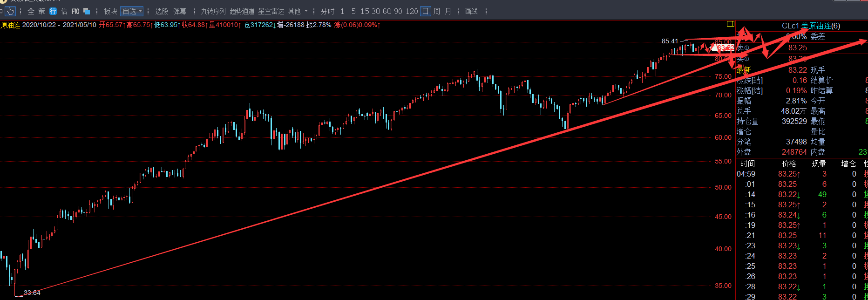Click the 画线 draw line button
This screenshot has height=300, width=868.
tap(471, 11)
